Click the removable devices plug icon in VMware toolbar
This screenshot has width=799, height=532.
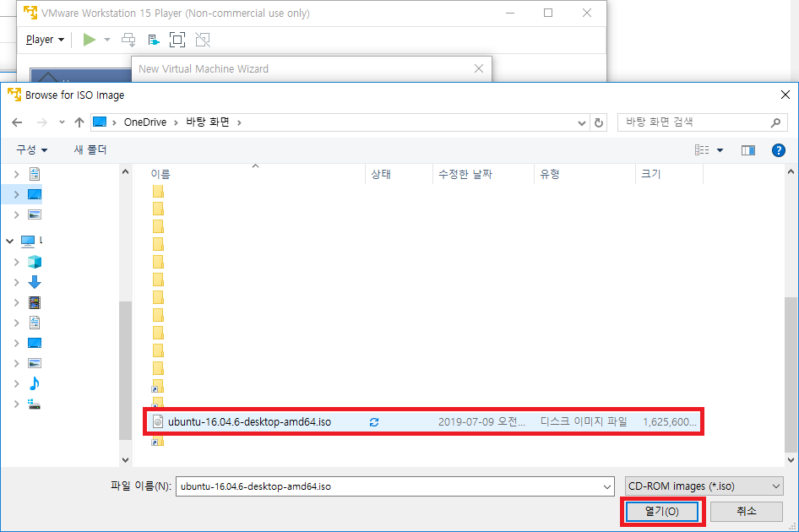click(154, 40)
